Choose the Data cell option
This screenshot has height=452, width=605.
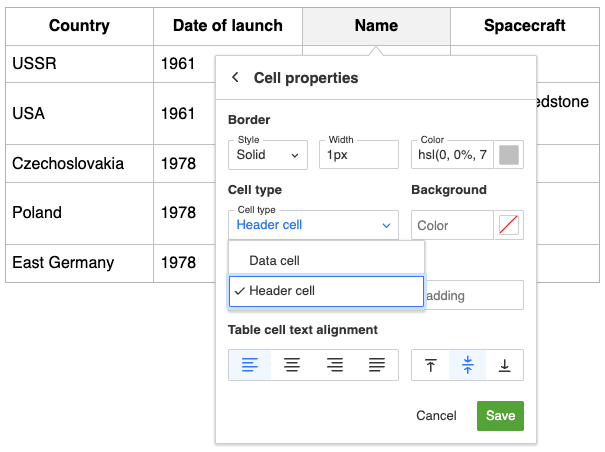click(326, 261)
